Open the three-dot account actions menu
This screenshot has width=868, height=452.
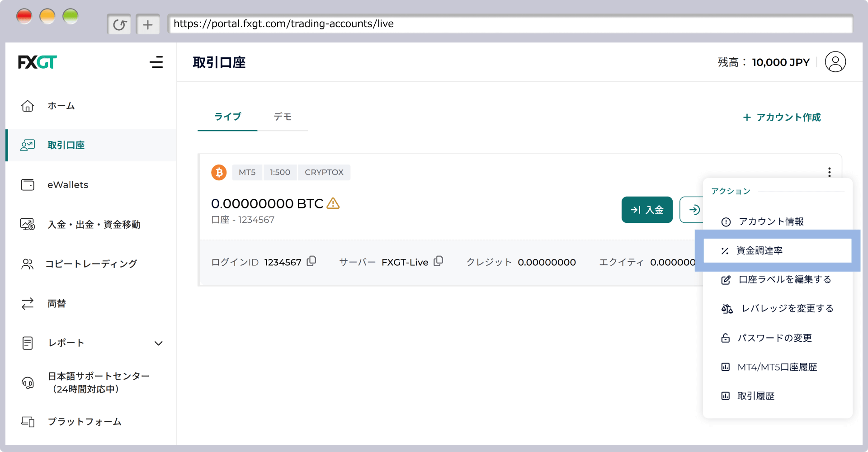point(829,172)
